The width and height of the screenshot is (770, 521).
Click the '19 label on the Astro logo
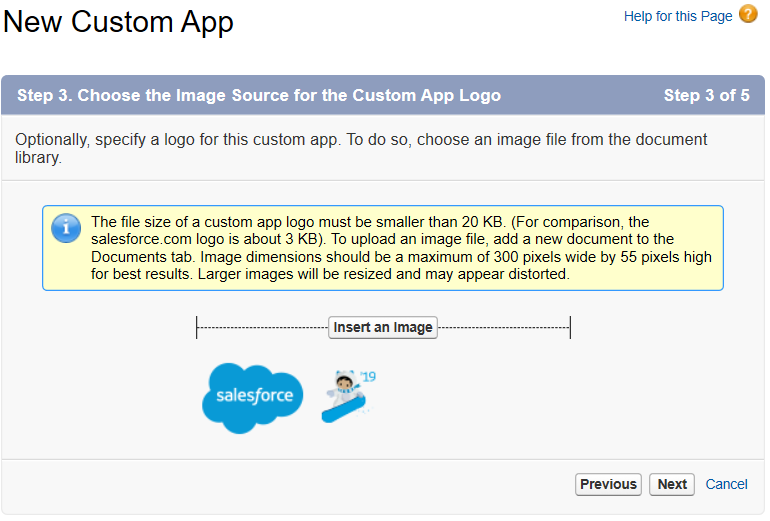(x=368, y=377)
